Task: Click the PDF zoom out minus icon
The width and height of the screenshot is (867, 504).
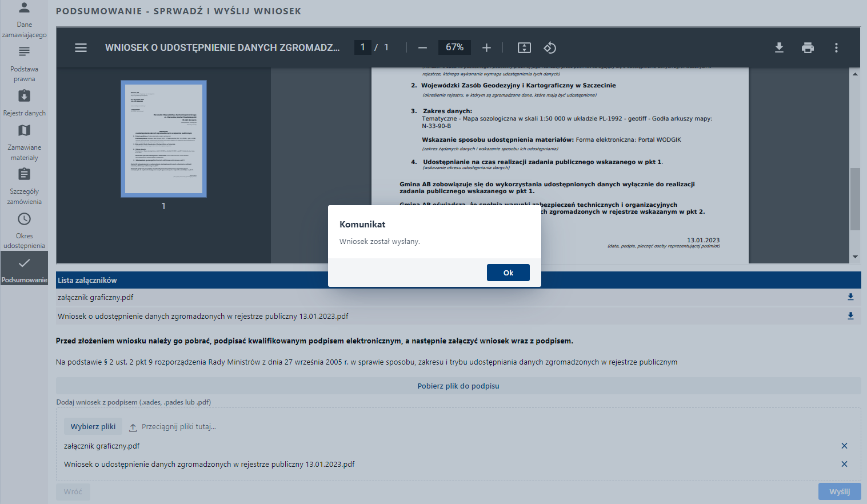Action: pos(422,48)
